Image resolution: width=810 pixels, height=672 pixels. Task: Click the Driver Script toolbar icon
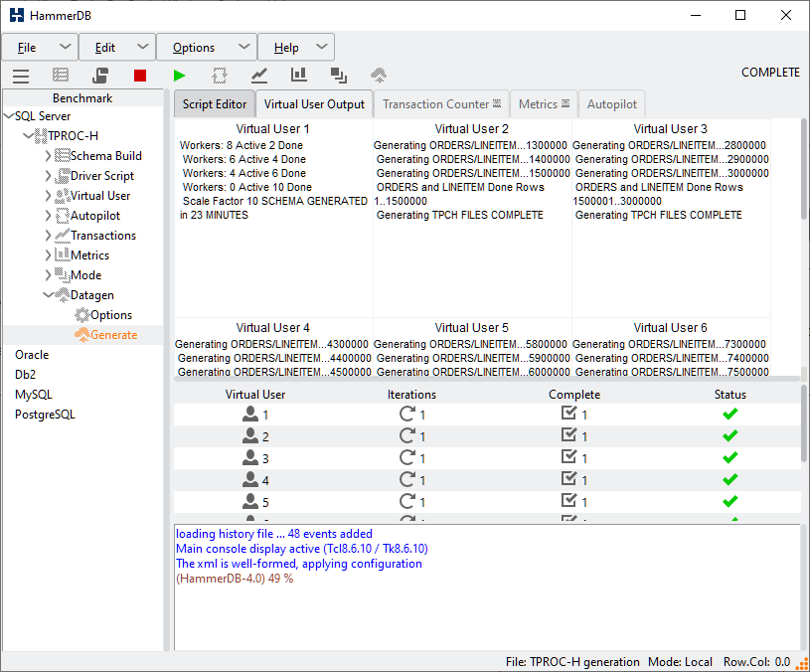pyautogui.click(x=100, y=76)
